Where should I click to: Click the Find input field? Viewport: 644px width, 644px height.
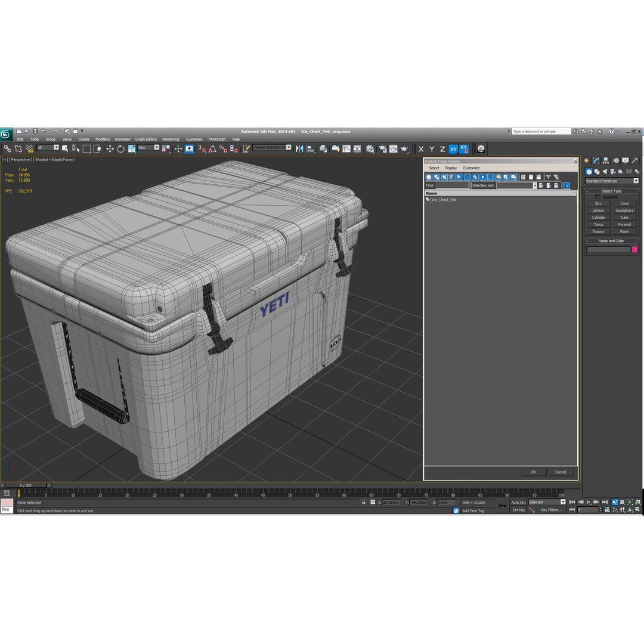(452, 185)
